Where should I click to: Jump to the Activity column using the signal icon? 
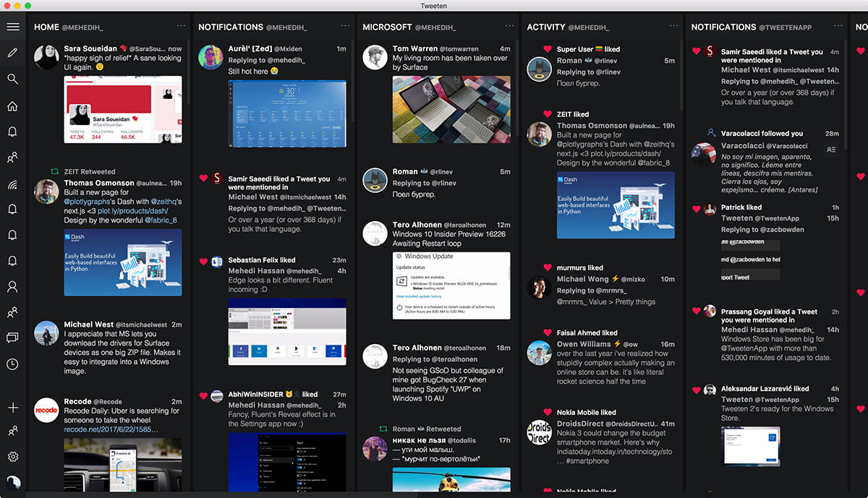click(12, 184)
